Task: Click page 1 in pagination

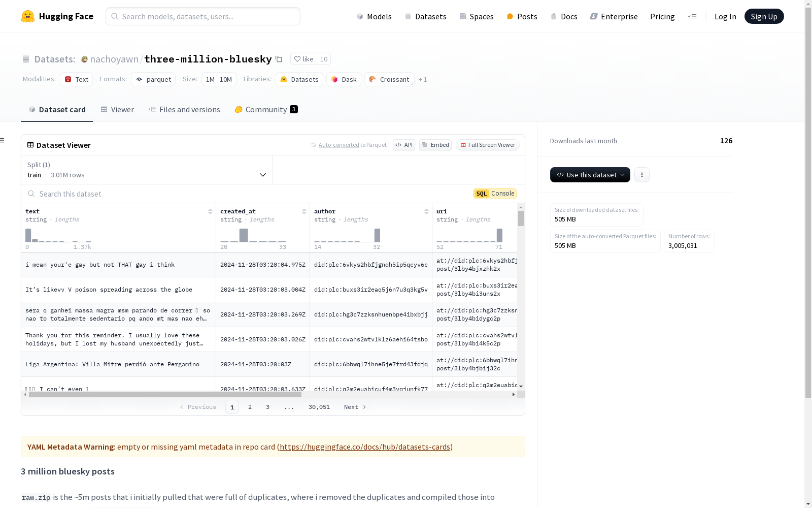Action: [232, 407]
